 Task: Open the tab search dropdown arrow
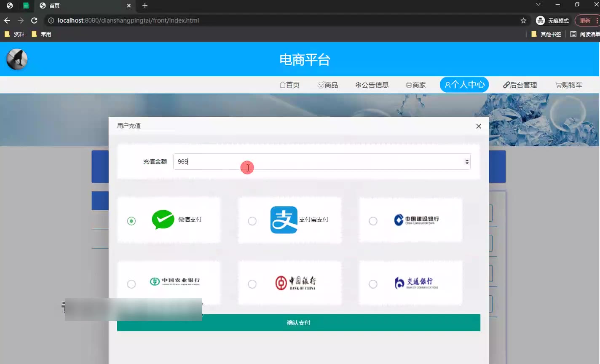[x=538, y=5]
